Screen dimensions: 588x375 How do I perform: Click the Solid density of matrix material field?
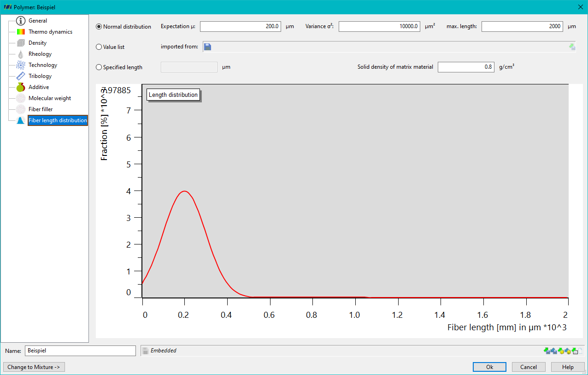[466, 67]
